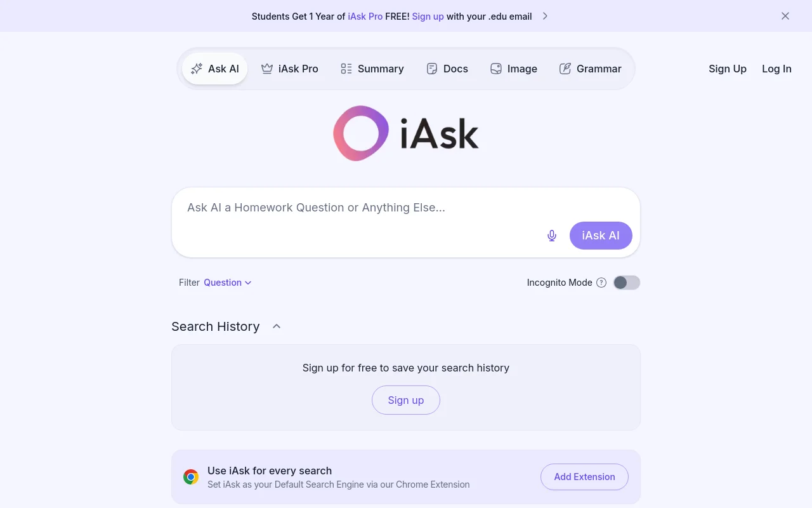Collapse the Search History section
This screenshot has width=812, height=508.
tap(277, 326)
